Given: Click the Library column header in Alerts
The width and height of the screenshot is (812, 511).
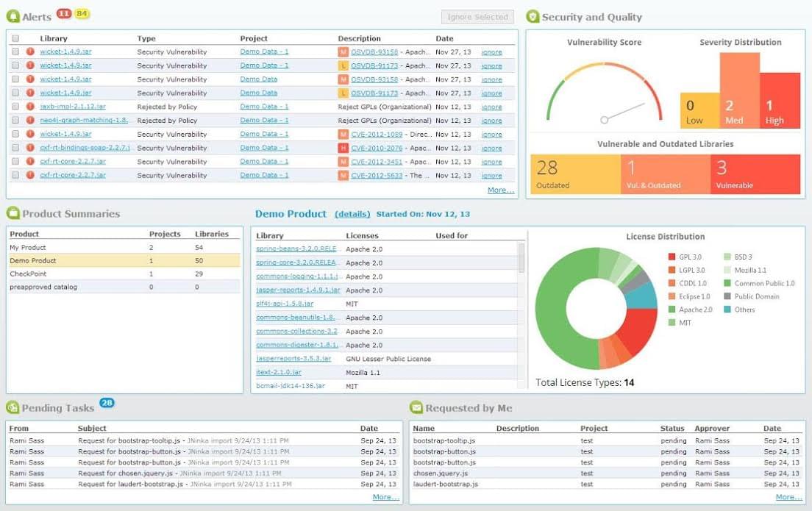Looking at the screenshot, I should 54,38.
